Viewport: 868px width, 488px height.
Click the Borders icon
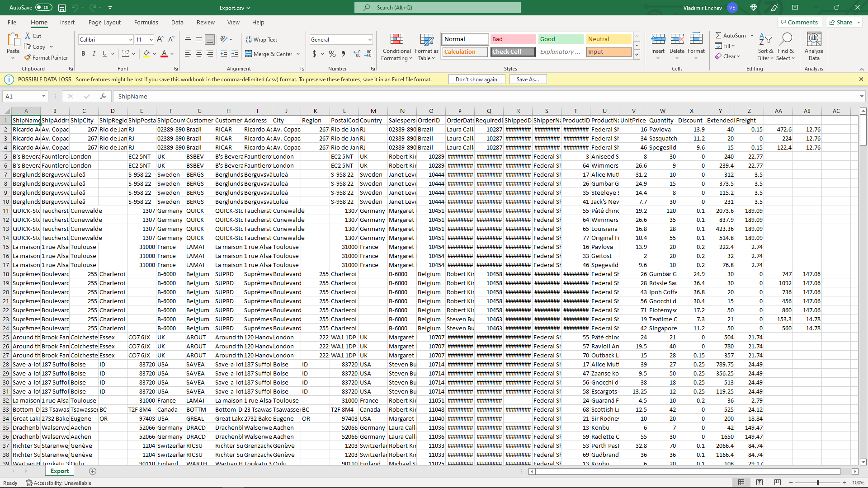(x=126, y=54)
